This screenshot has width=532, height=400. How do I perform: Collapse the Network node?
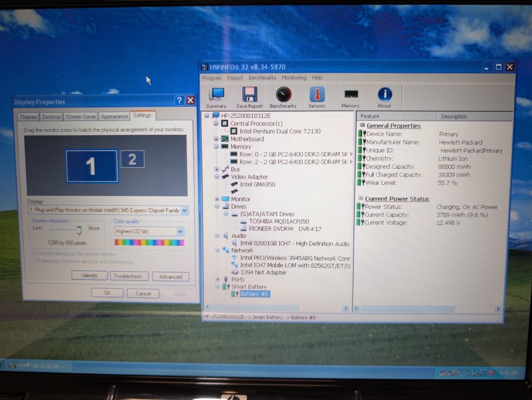click(x=217, y=250)
